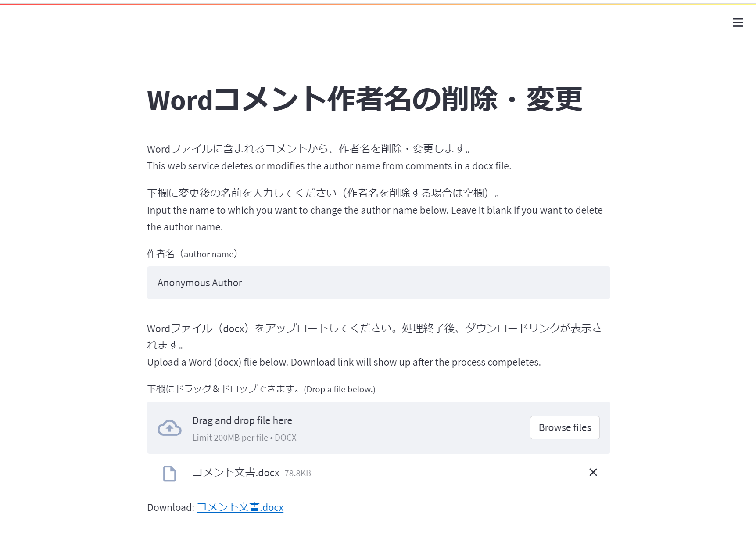756x560 pixels.
Task: Focus the author name field showing Anonymous Author
Action: [x=378, y=283]
